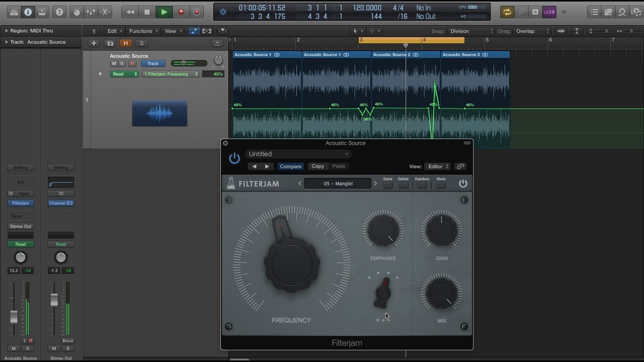Open the List Editors icon
This screenshot has width=644, height=362.
pos(594,12)
